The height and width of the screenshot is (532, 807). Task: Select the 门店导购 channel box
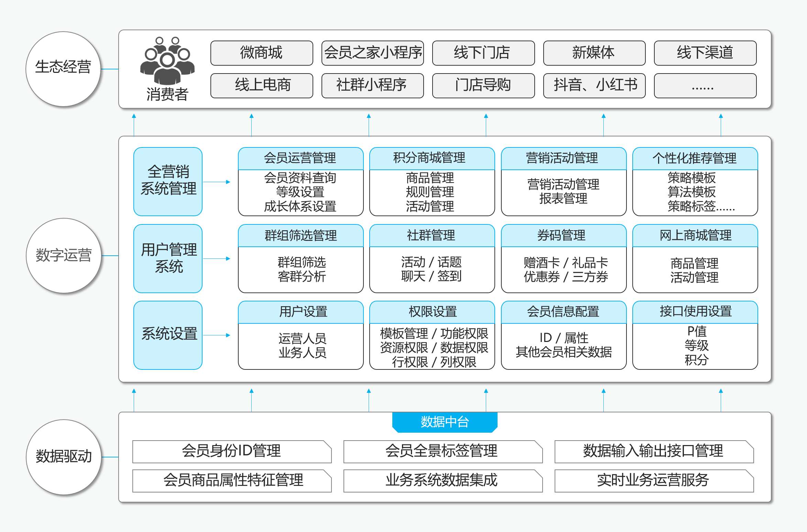point(483,86)
